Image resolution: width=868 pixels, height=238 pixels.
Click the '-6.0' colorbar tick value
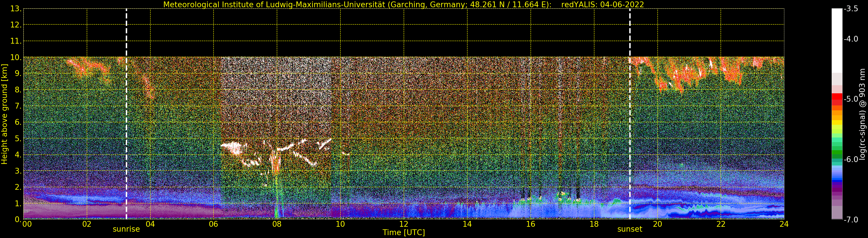click(851, 159)
